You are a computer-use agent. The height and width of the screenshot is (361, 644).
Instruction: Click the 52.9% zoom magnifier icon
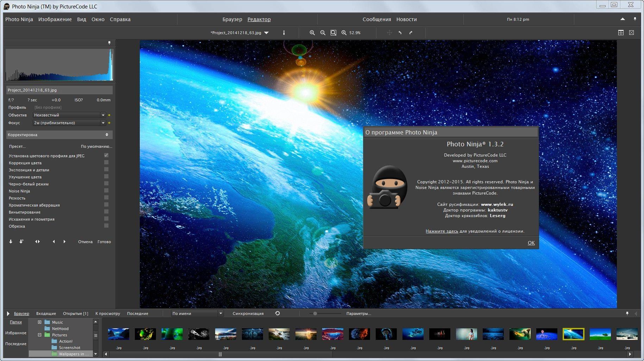pyautogui.click(x=344, y=33)
